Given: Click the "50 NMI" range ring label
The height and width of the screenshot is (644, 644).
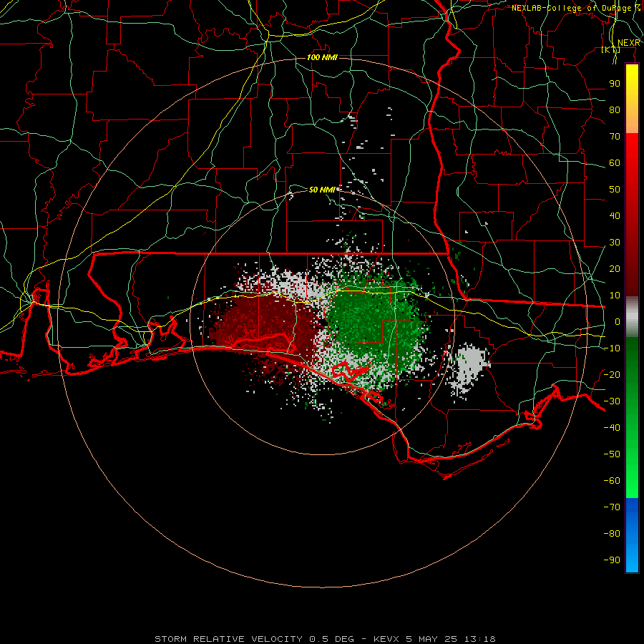Looking at the screenshot, I should pyautogui.click(x=322, y=190).
